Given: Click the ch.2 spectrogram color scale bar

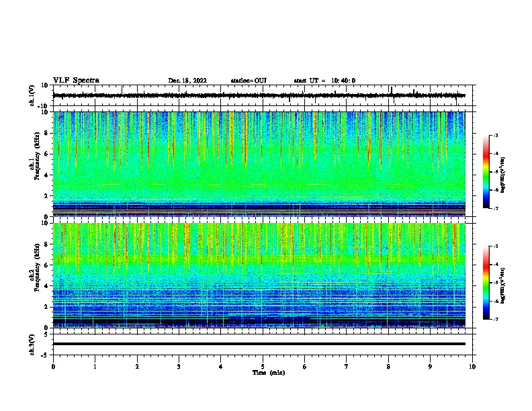Looking at the screenshot, I should point(486,283).
